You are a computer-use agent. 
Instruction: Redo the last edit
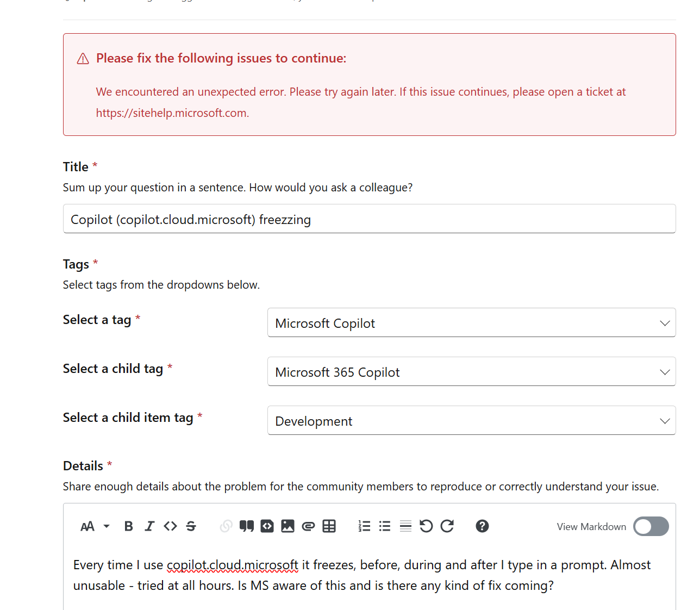click(447, 526)
